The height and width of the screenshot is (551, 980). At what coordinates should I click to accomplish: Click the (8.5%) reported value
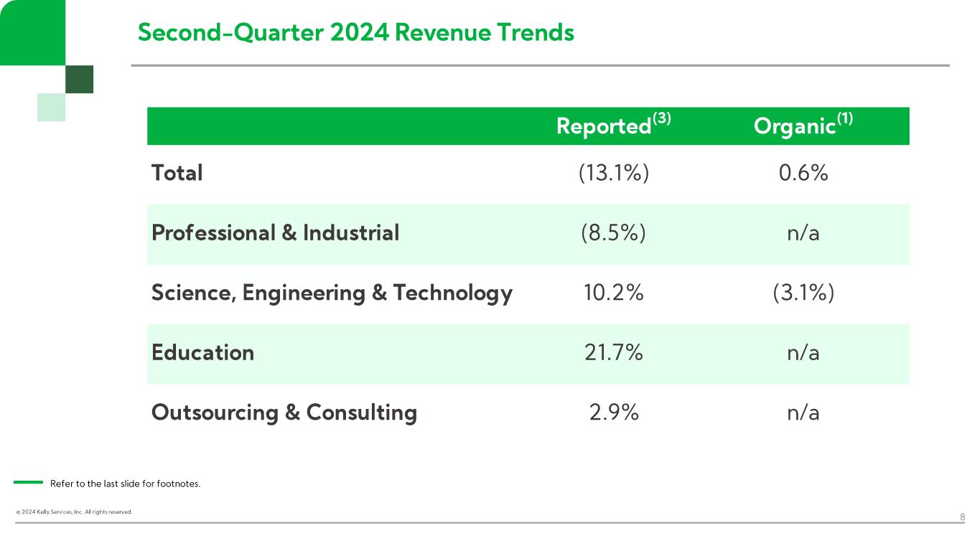click(x=613, y=233)
